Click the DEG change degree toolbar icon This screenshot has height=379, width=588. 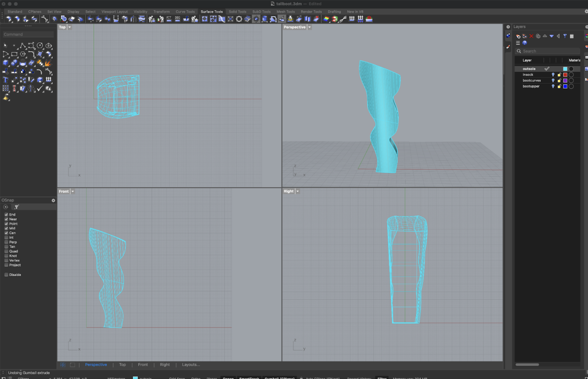coord(178,19)
